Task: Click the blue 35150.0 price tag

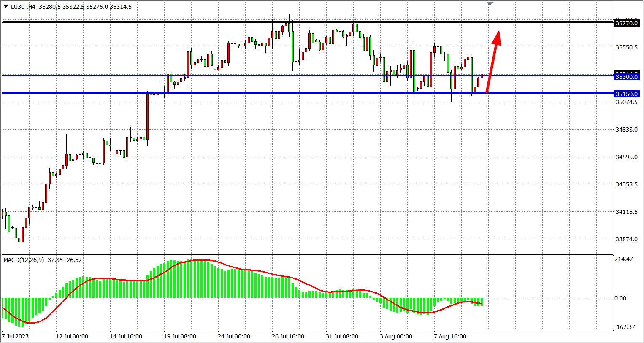Action: click(626, 94)
